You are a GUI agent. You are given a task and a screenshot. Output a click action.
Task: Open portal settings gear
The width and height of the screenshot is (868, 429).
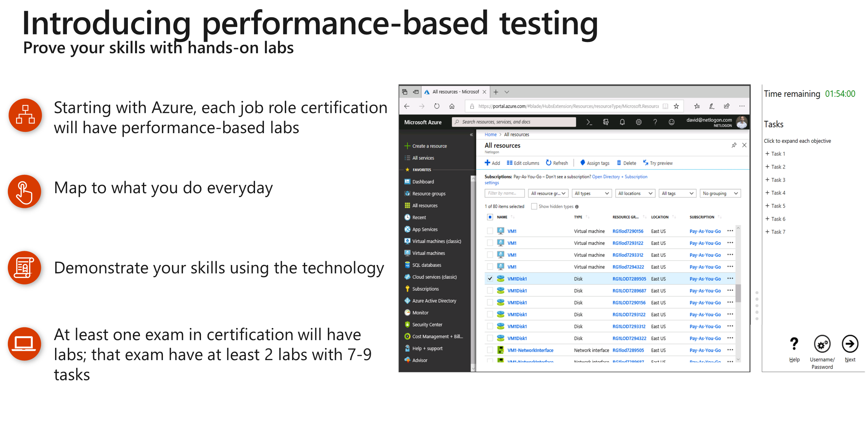639,122
